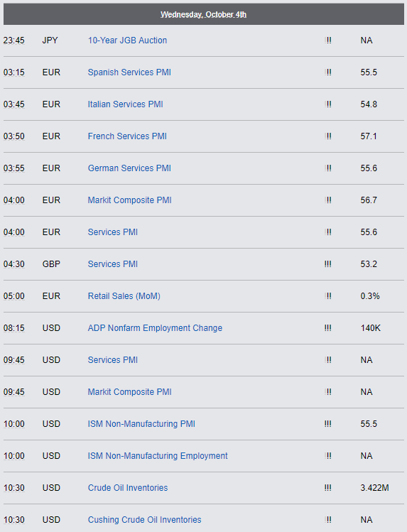
Task: Click the importance icon for GBP Services PMI
Action: pos(327,264)
